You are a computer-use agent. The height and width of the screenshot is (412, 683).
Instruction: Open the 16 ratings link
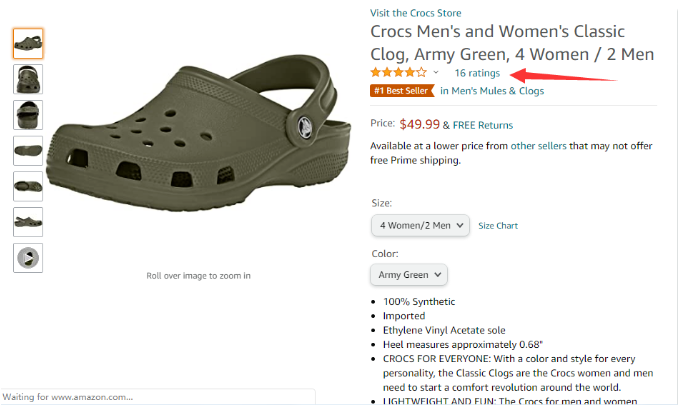pos(477,73)
